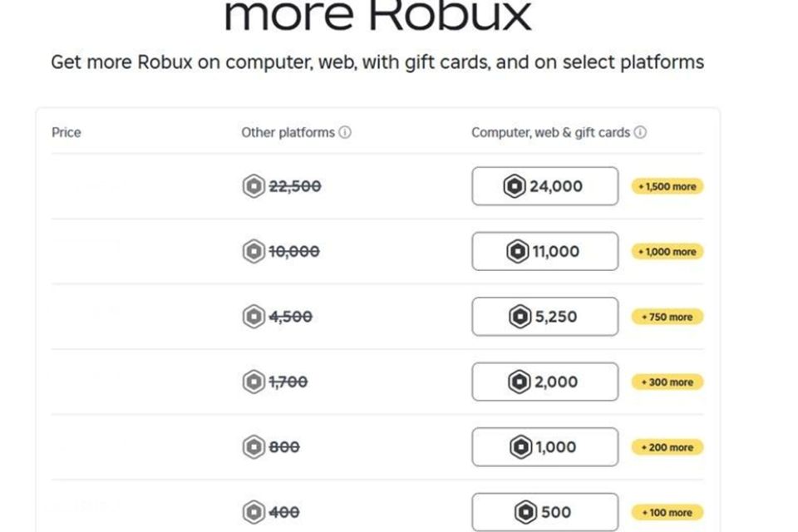Click the info icon beside Computer, web & gift cards
The height and width of the screenshot is (532, 798).
pos(640,132)
